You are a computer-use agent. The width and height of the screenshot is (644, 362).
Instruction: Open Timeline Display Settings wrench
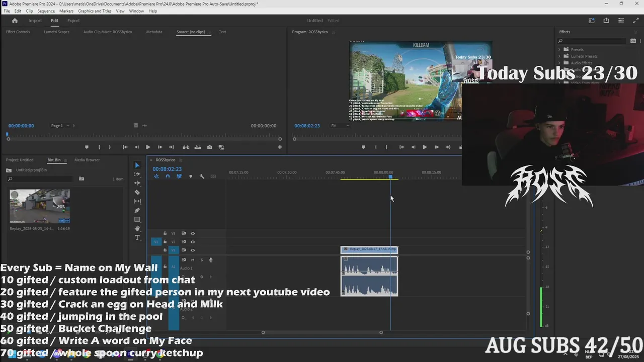point(202,176)
